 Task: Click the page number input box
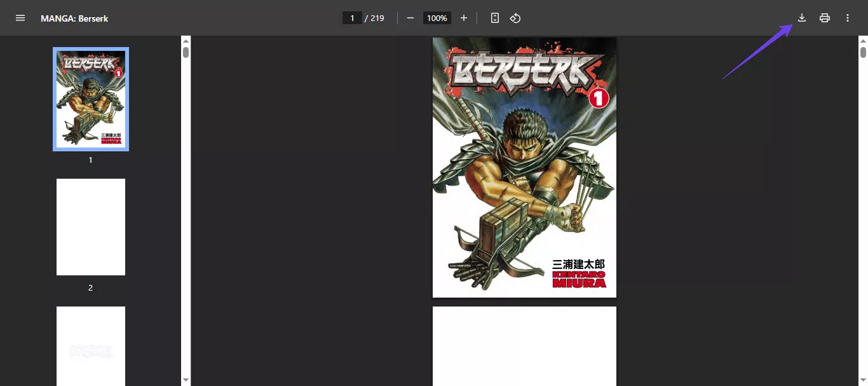352,18
